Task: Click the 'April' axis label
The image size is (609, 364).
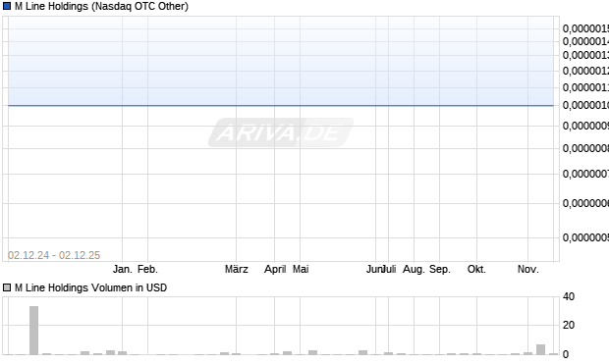Action: pyautogui.click(x=275, y=269)
